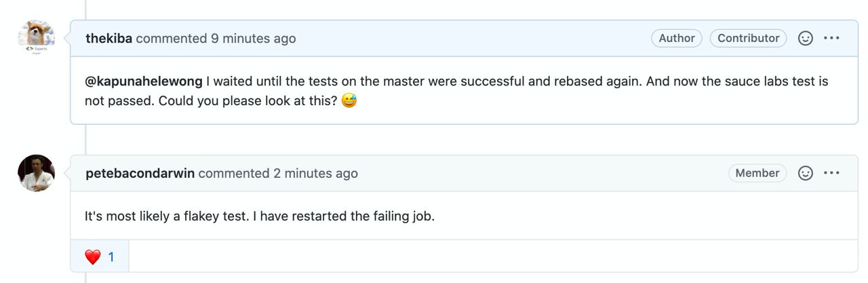Image resolution: width=868 pixels, height=283 pixels.
Task: Open emoji reaction picker on thekiba's comment
Action: point(805,38)
